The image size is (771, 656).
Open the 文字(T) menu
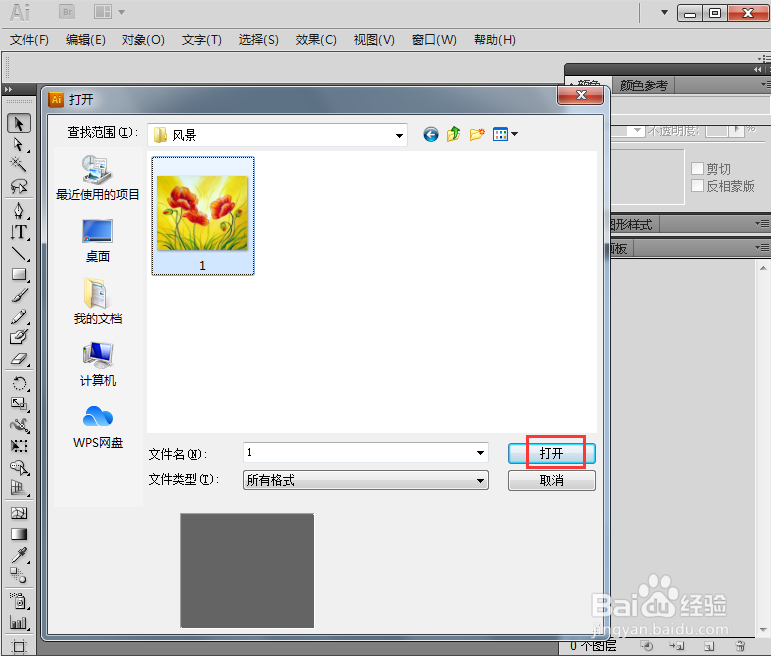click(x=202, y=40)
